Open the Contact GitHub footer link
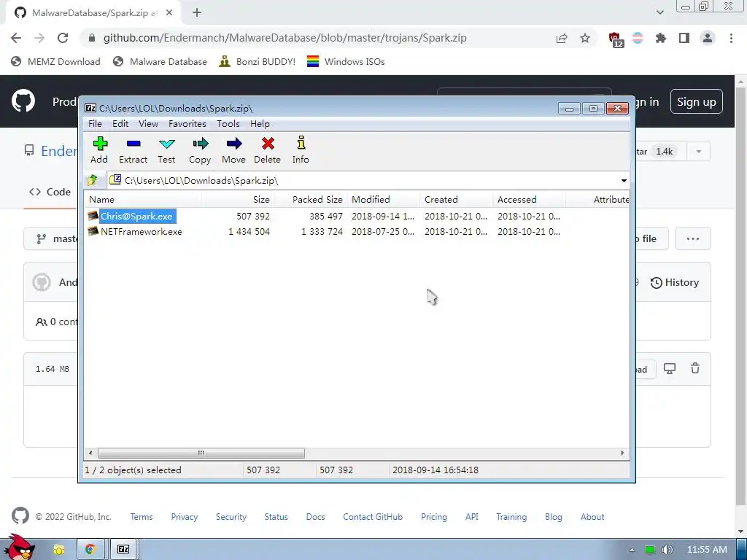 (x=373, y=517)
